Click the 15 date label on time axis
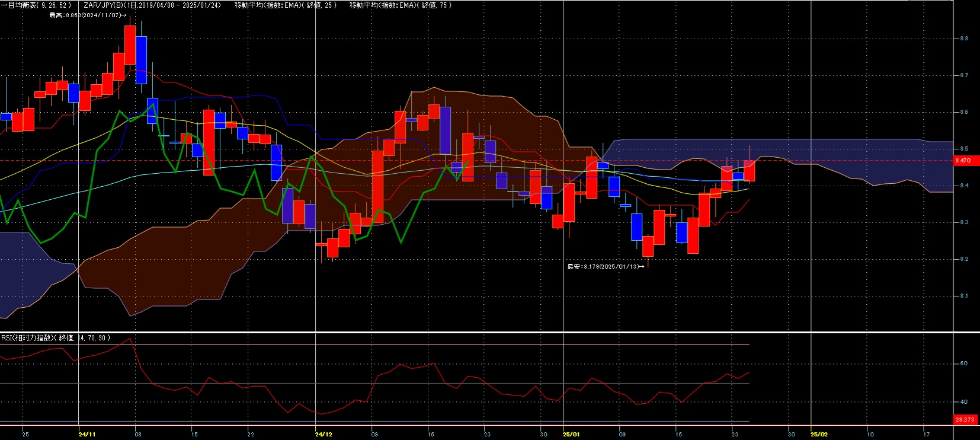 pos(194,435)
